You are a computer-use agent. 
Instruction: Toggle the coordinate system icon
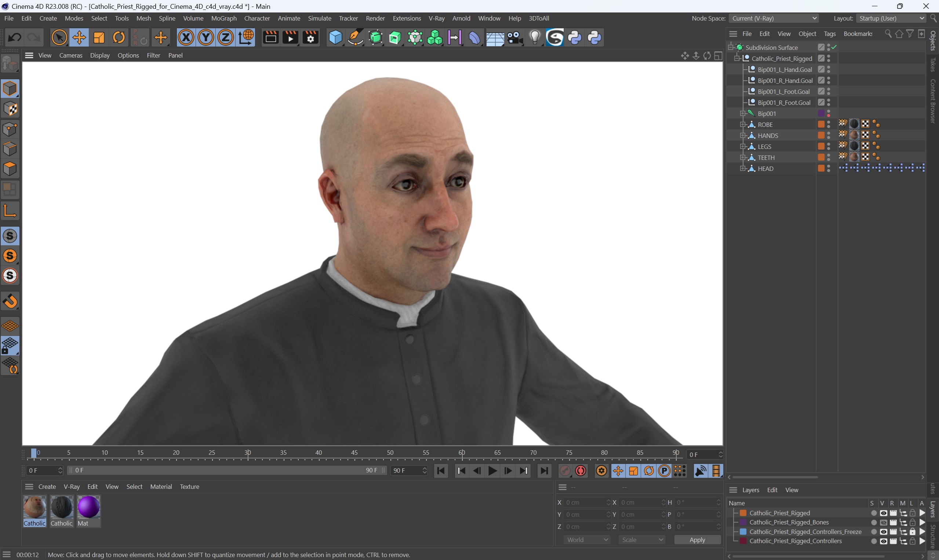pos(246,37)
